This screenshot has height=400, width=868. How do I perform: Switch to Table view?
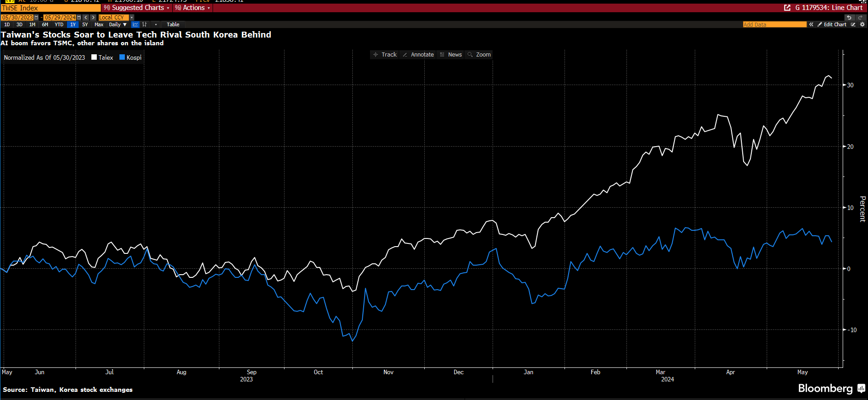pos(173,24)
